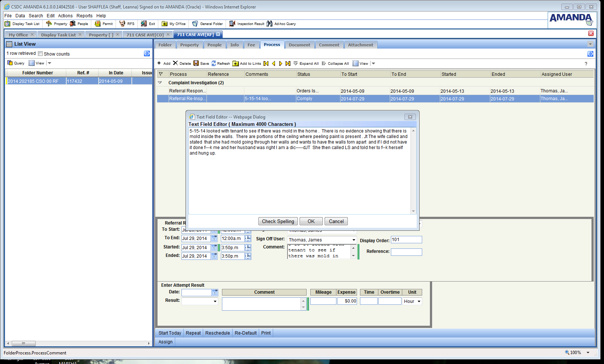Toggle the Show counts checkbox
Viewport: 604px width, 364px height.
pos(40,54)
